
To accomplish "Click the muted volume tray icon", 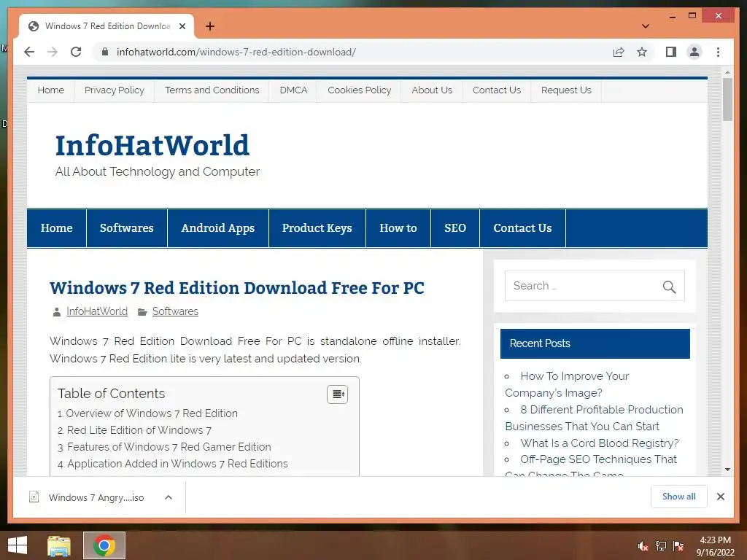I will (x=643, y=546).
